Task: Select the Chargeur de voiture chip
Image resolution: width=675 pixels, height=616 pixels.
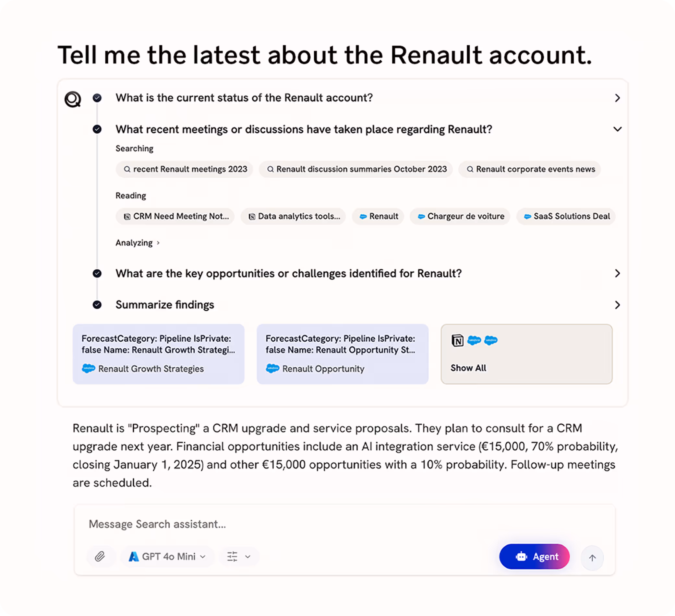Action: coord(460,217)
